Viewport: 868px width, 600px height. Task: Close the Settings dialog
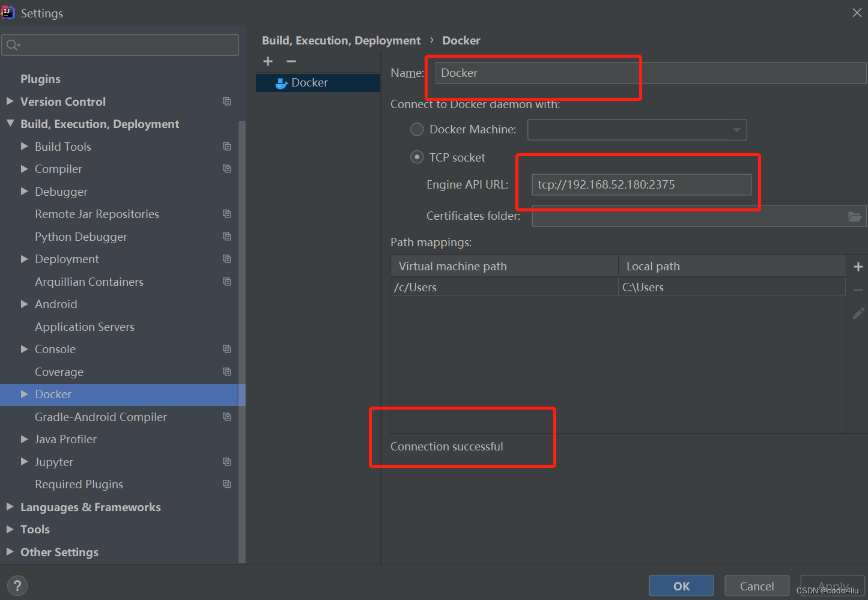click(x=857, y=13)
